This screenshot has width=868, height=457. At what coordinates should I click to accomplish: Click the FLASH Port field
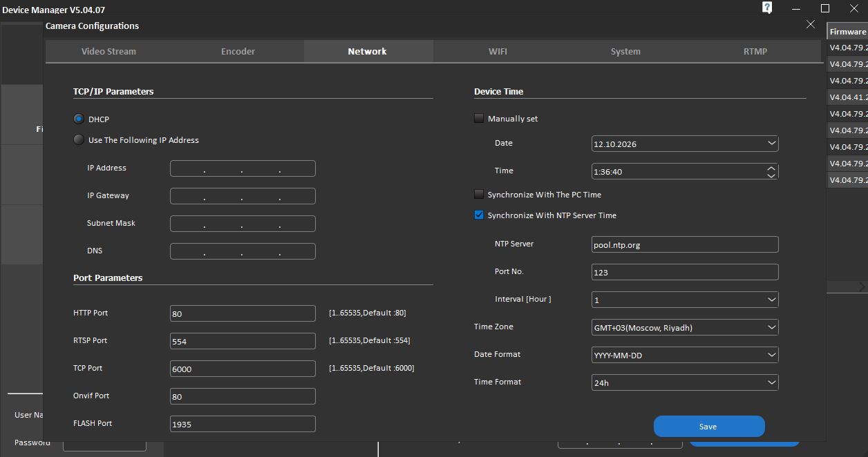pos(243,424)
